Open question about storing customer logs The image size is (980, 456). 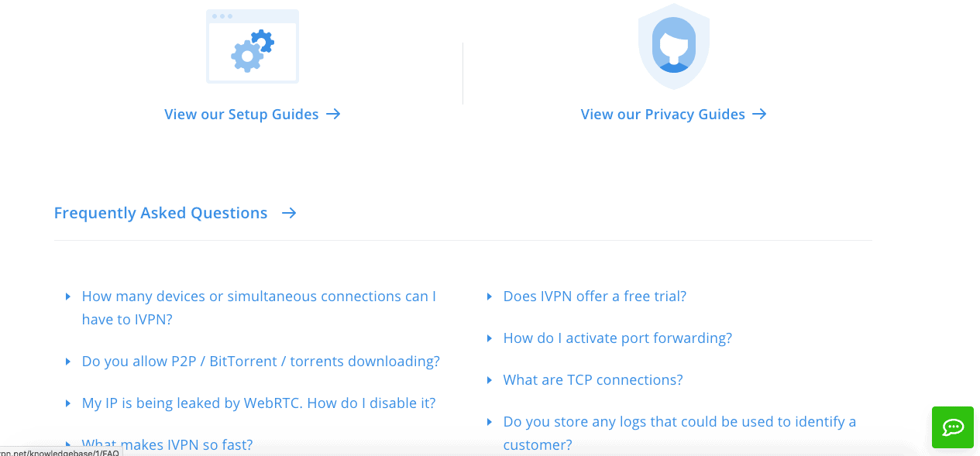click(679, 433)
